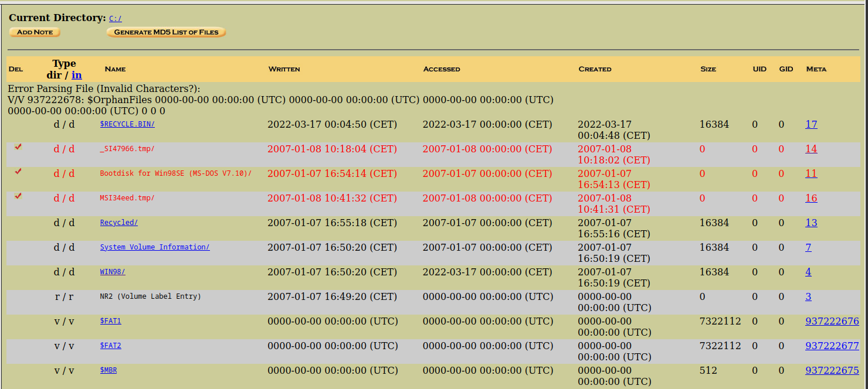Open deleted folder _SI47966.tmp/
This screenshot has width=868, height=389.
click(x=127, y=149)
